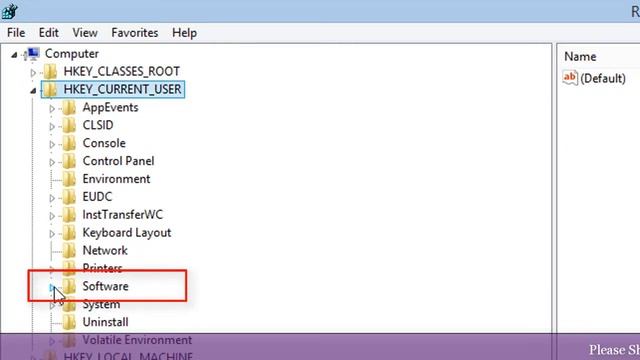640x360 pixels.
Task: Select the Software key label
Action: click(105, 286)
